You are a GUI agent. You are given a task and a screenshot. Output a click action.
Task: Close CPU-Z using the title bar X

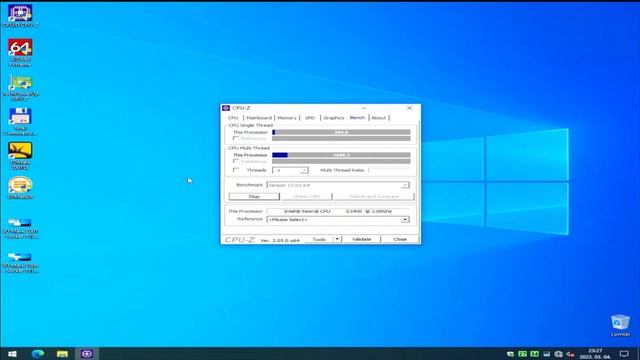coord(409,108)
